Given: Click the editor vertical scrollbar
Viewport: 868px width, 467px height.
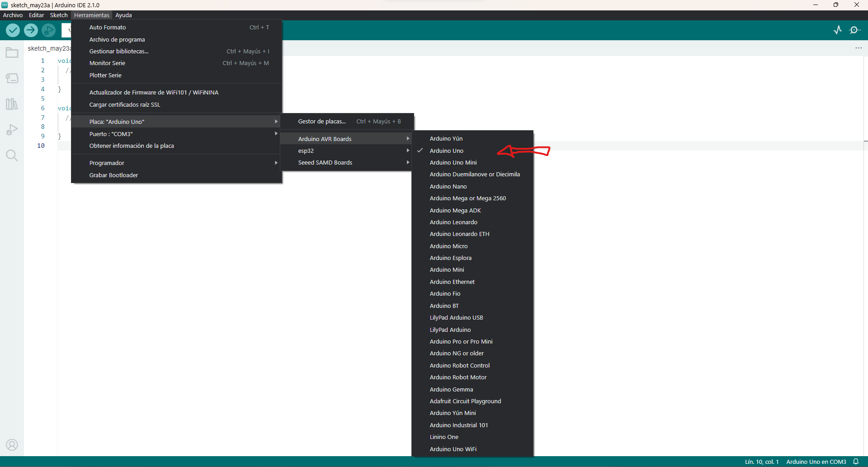Looking at the screenshot, I should (865, 255).
